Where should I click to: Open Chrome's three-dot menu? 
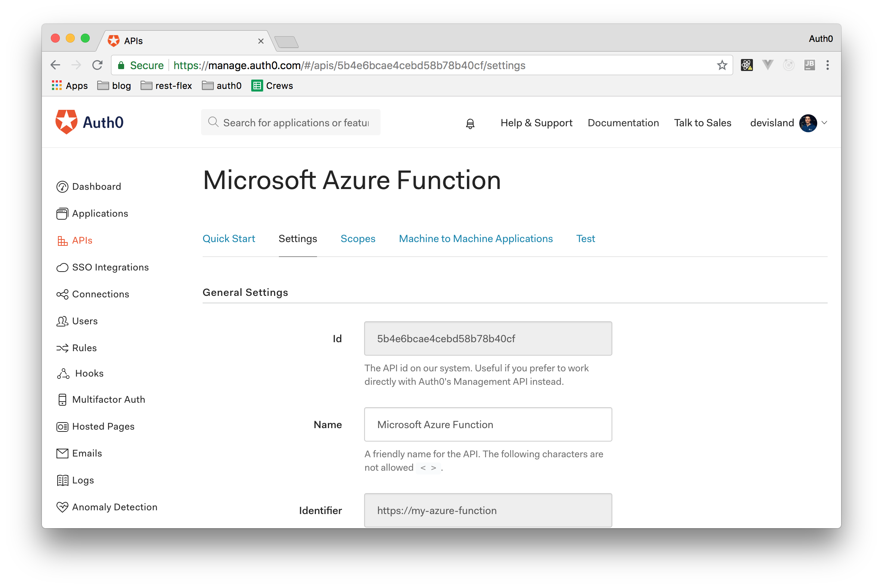point(827,65)
